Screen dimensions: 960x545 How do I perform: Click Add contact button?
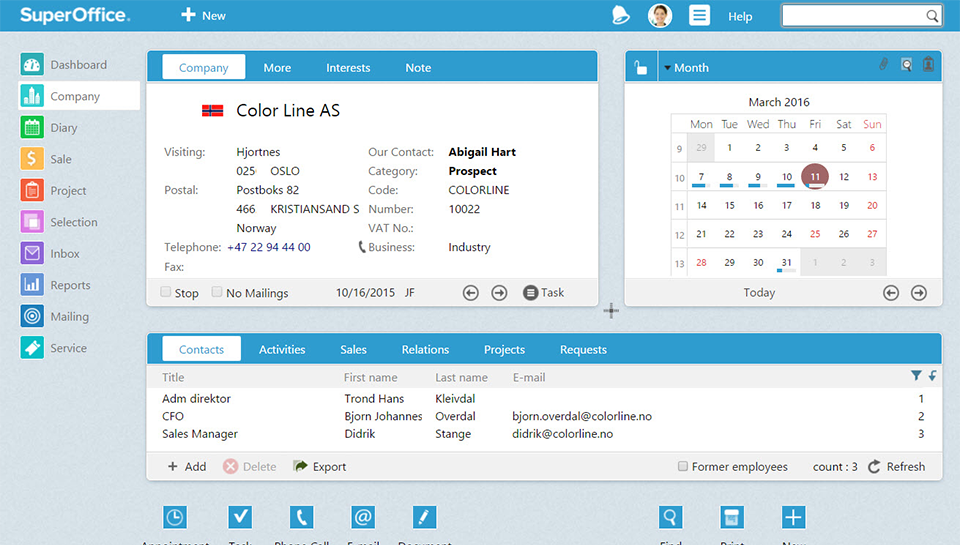(187, 467)
